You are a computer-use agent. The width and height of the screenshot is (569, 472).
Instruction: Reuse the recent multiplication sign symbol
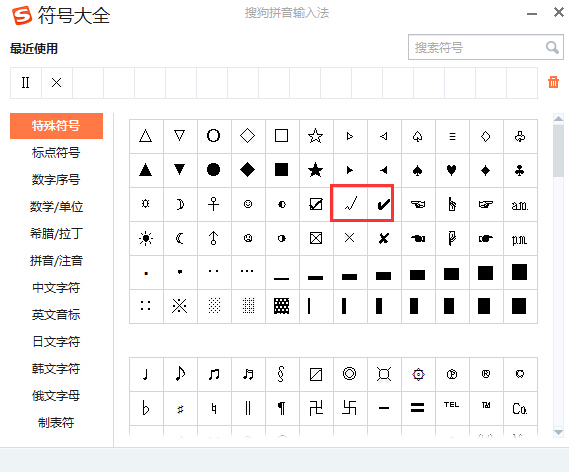tap(57, 83)
